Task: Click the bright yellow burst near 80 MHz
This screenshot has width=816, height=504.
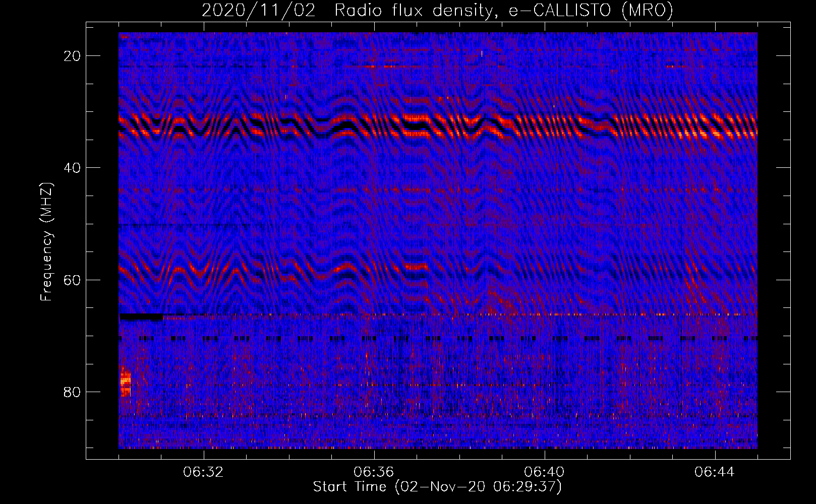Action: [126, 382]
